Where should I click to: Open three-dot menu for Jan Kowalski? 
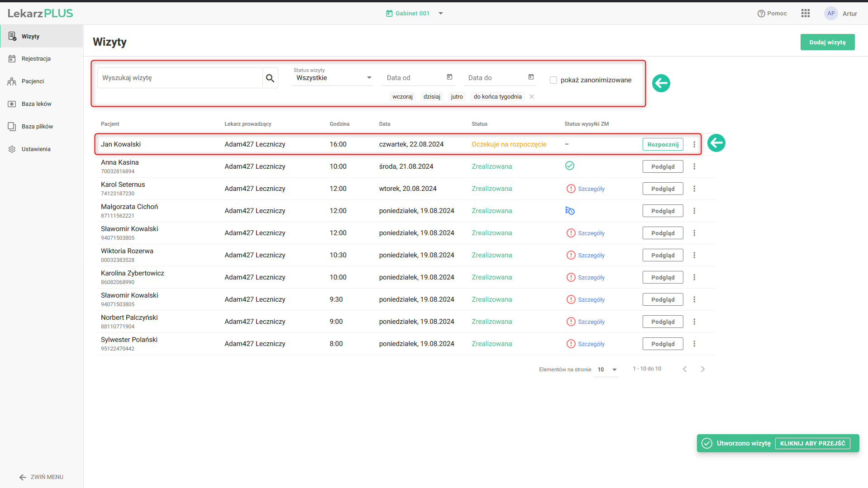coord(694,144)
